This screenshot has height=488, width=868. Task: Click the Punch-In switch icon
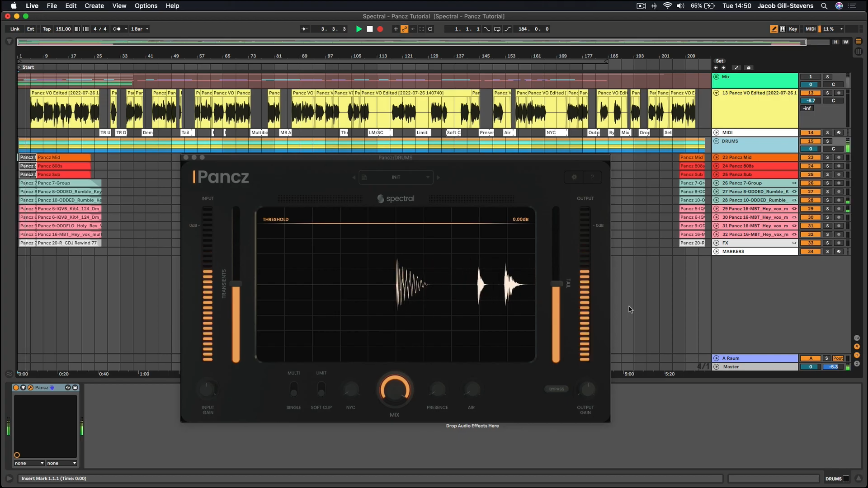(x=487, y=29)
